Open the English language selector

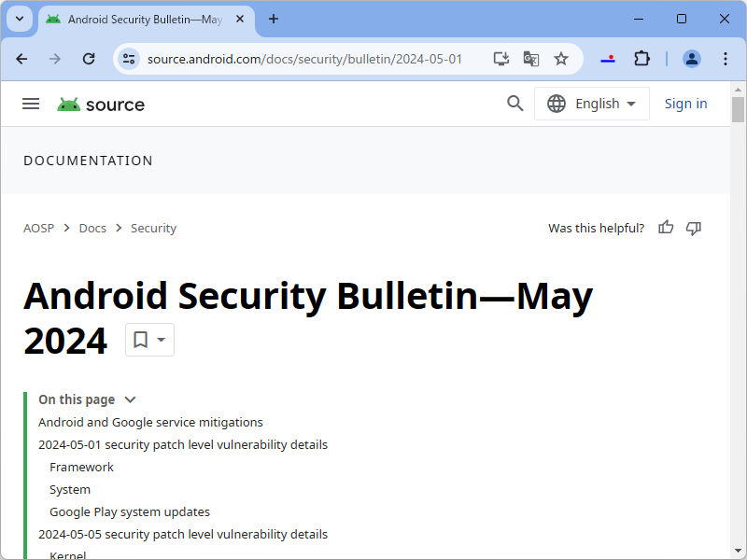point(592,104)
